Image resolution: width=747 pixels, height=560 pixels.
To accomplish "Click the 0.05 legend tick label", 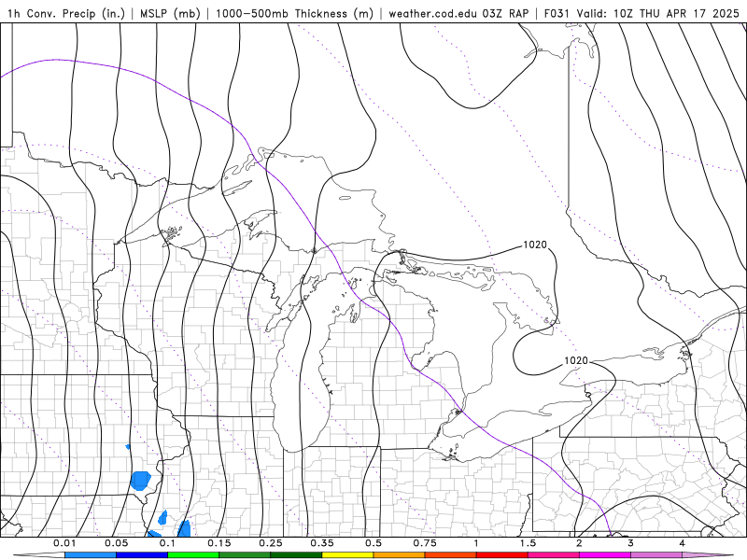I will [x=116, y=543].
